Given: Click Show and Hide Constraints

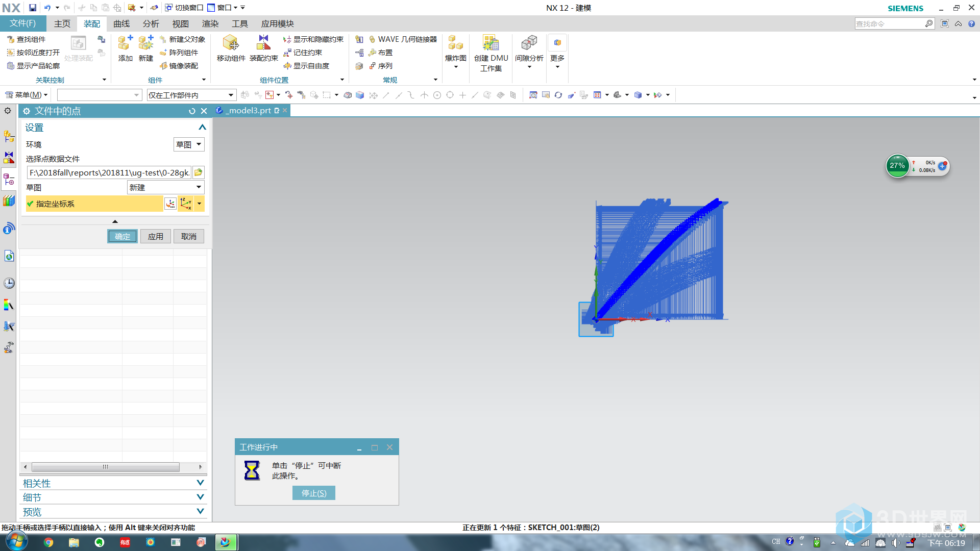Looking at the screenshot, I should click(x=313, y=39).
